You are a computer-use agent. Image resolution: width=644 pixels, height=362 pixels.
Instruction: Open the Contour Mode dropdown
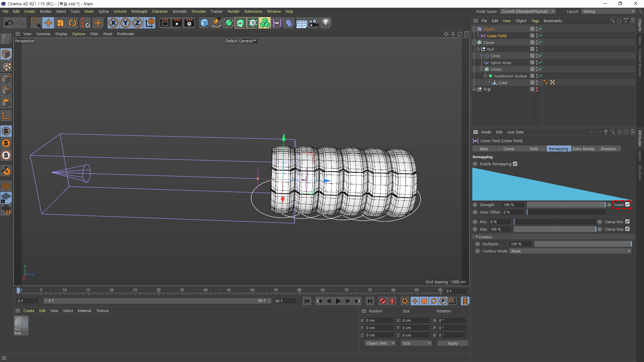(570, 251)
